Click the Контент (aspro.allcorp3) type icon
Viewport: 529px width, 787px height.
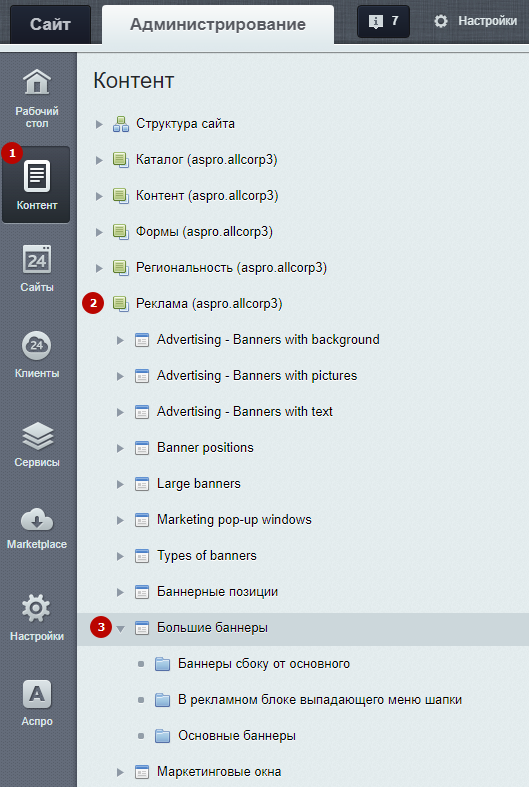tap(120, 196)
